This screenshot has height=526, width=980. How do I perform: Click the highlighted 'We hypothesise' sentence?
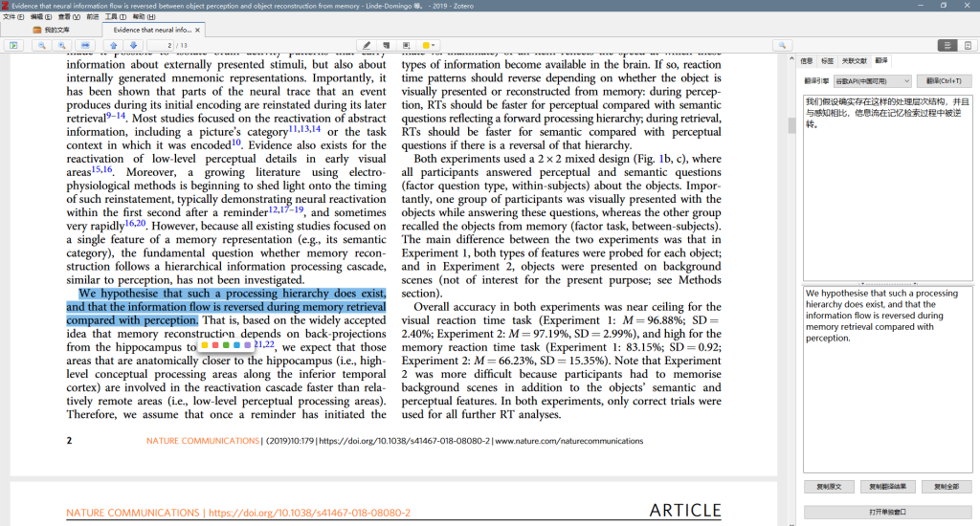[x=226, y=307]
